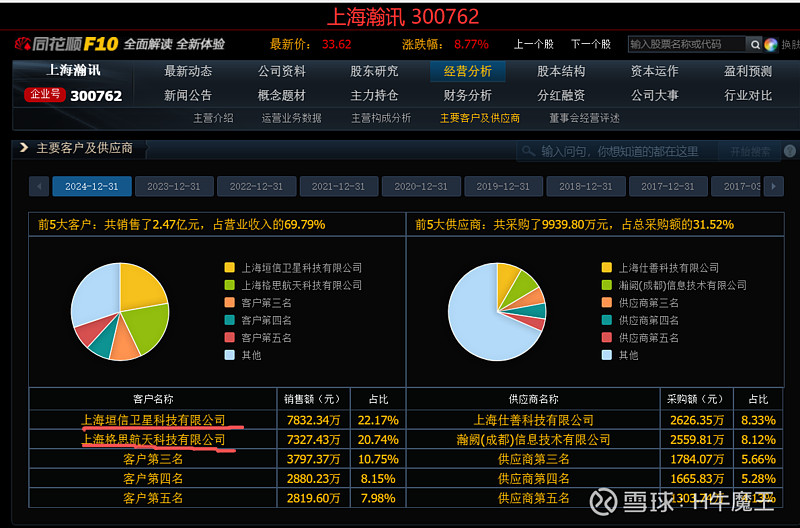Click the red 企业号 badge

click(x=45, y=94)
